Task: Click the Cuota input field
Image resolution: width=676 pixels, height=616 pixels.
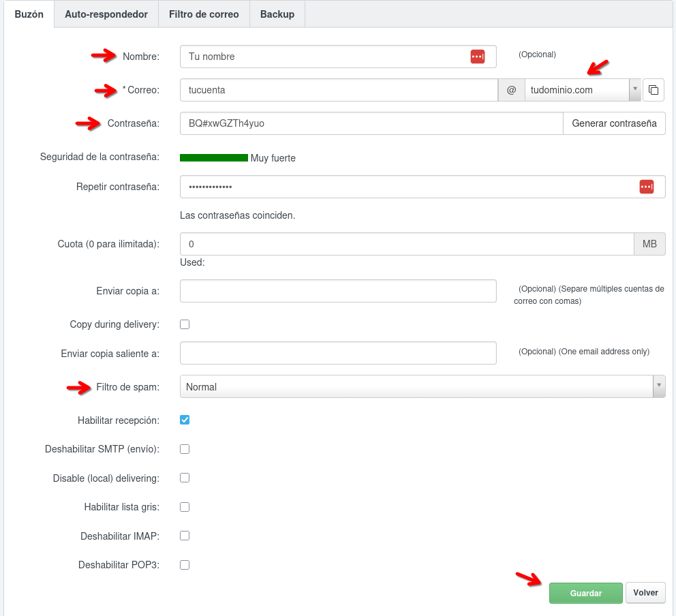Action: coord(406,244)
